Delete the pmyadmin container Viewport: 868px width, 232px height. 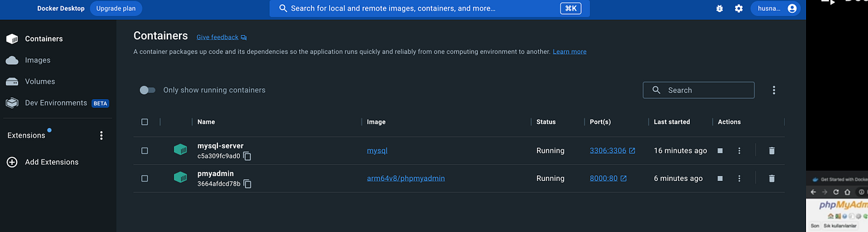coord(771,178)
